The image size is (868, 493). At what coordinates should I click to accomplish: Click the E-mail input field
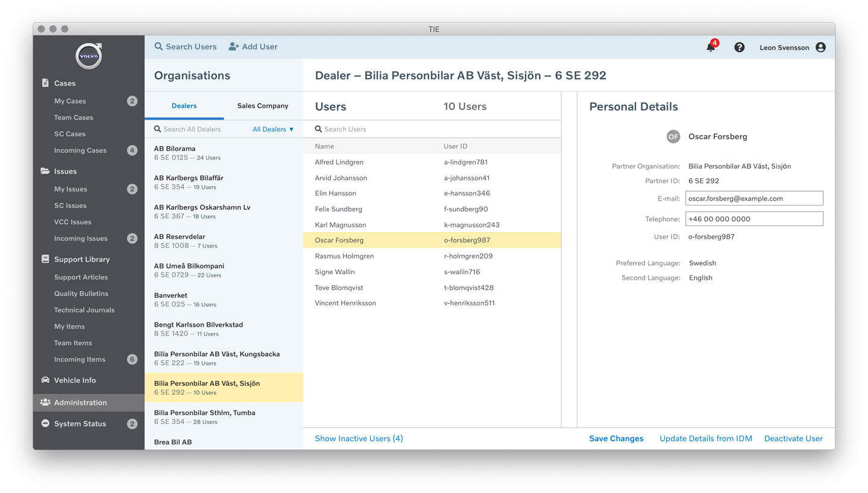point(754,198)
